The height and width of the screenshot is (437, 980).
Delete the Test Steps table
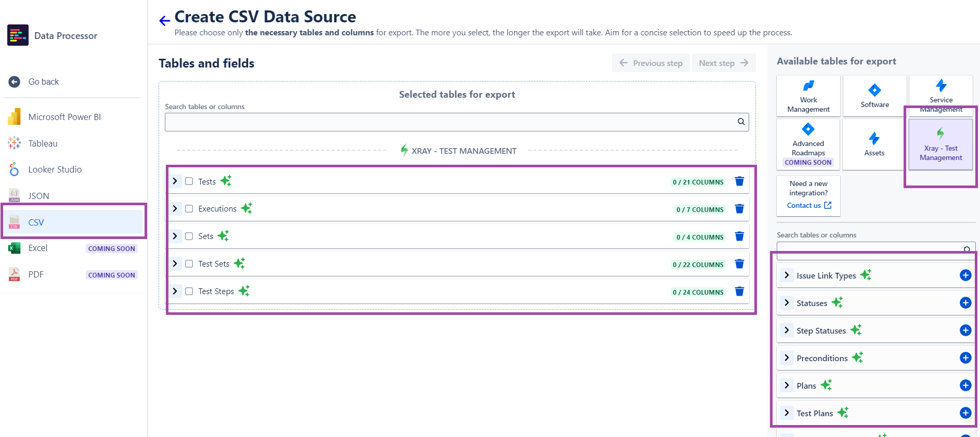(739, 292)
